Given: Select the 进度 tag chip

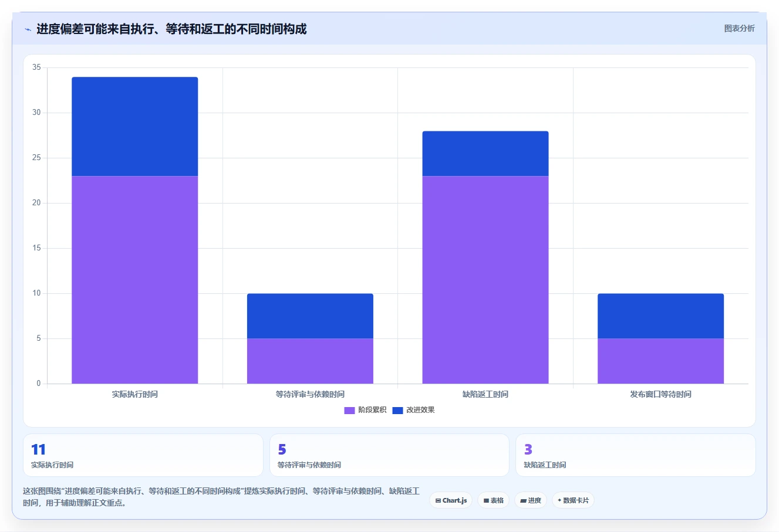Looking at the screenshot, I should click(x=531, y=500).
